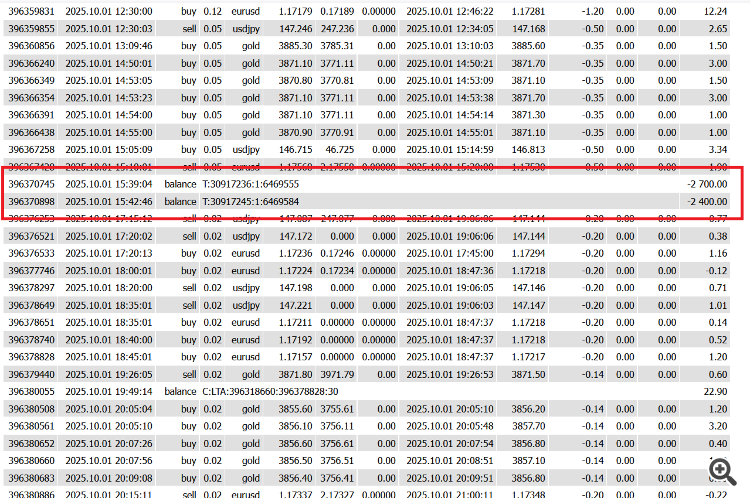
Task: Select ticket number 396380508
Action: [32, 409]
